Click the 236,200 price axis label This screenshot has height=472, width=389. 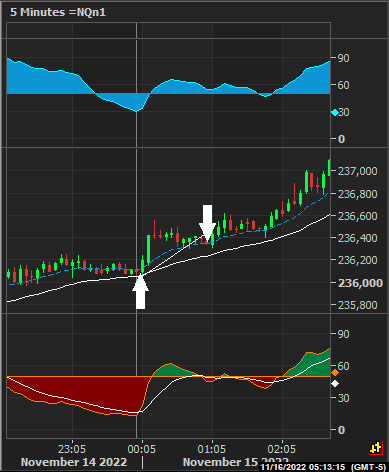[x=358, y=260]
